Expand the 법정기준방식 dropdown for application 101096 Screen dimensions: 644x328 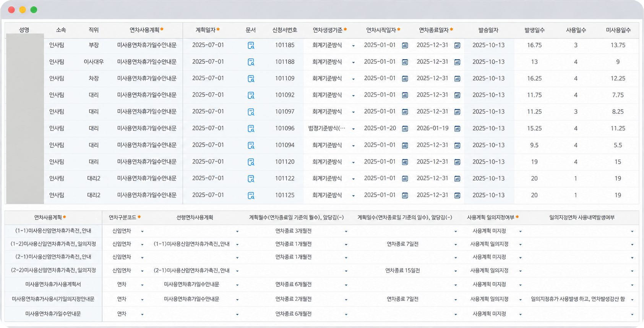(x=353, y=129)
